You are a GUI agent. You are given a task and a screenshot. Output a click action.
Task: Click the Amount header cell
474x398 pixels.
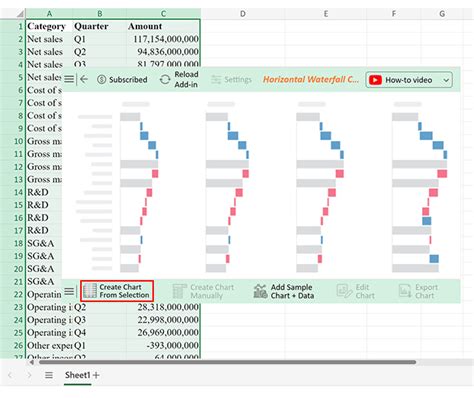(163, 26)
